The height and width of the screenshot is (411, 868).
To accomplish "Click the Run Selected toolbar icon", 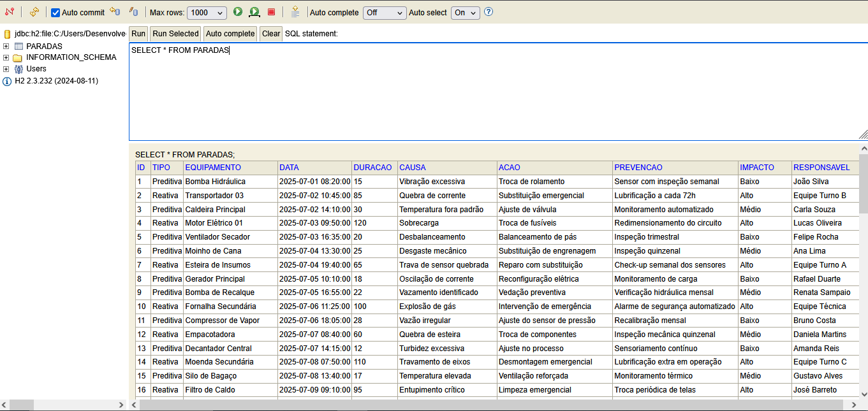I will click(254, 12).
